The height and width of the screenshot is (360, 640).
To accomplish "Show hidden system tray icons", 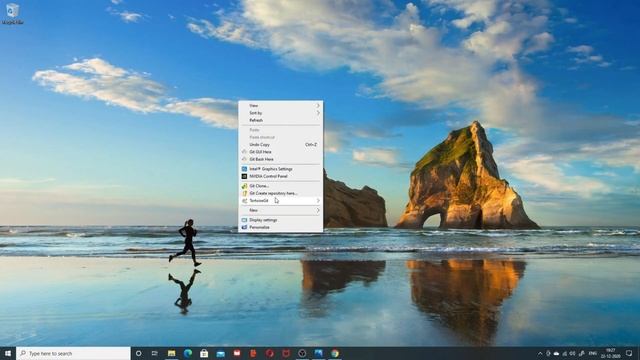I will [x=540, y=353].
